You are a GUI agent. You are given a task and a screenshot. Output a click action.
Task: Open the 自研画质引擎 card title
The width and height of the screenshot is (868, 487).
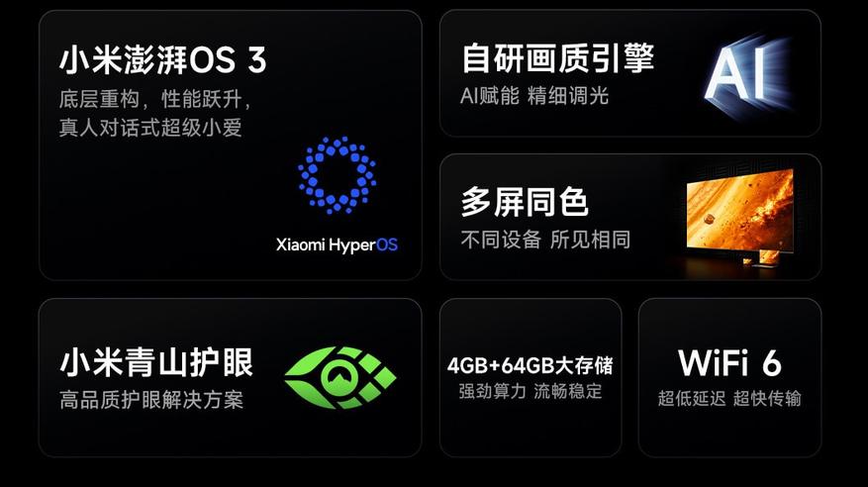coord(557,58)
